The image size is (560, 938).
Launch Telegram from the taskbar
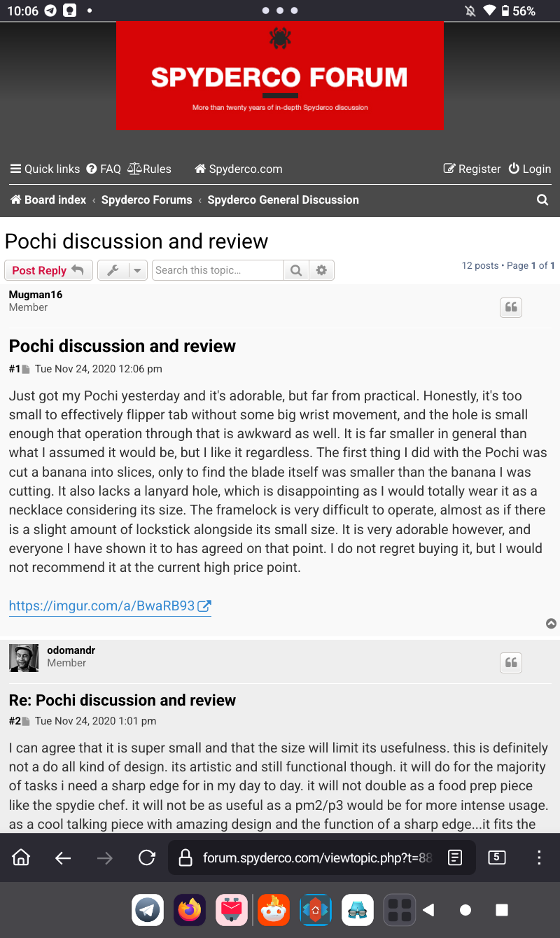147,910
